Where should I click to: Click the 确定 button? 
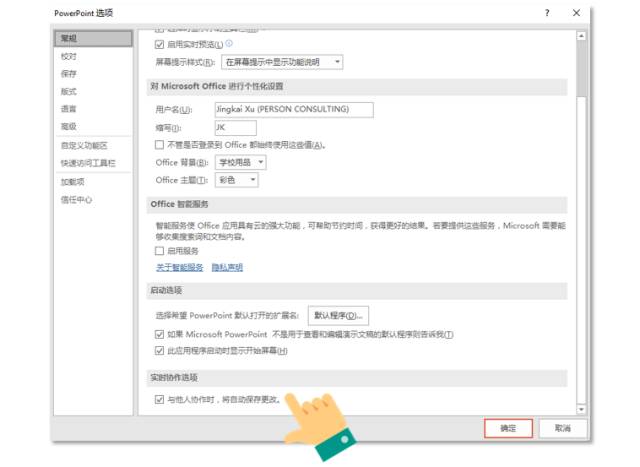point(509,428)
